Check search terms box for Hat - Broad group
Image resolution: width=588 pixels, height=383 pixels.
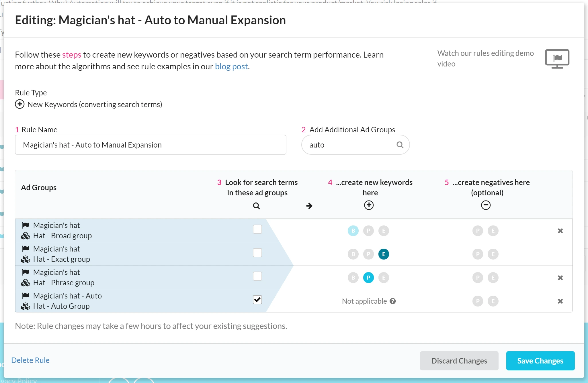pos(257,229)
